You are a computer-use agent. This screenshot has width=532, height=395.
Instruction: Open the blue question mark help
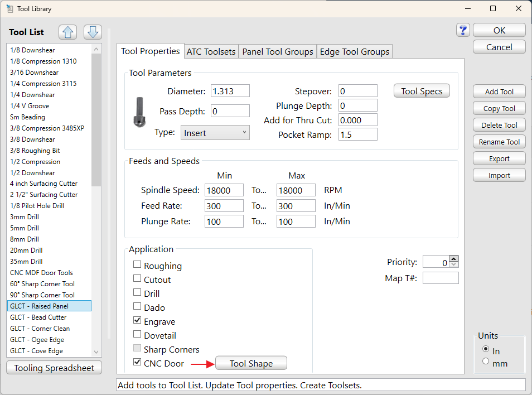(x=463, y=30)
